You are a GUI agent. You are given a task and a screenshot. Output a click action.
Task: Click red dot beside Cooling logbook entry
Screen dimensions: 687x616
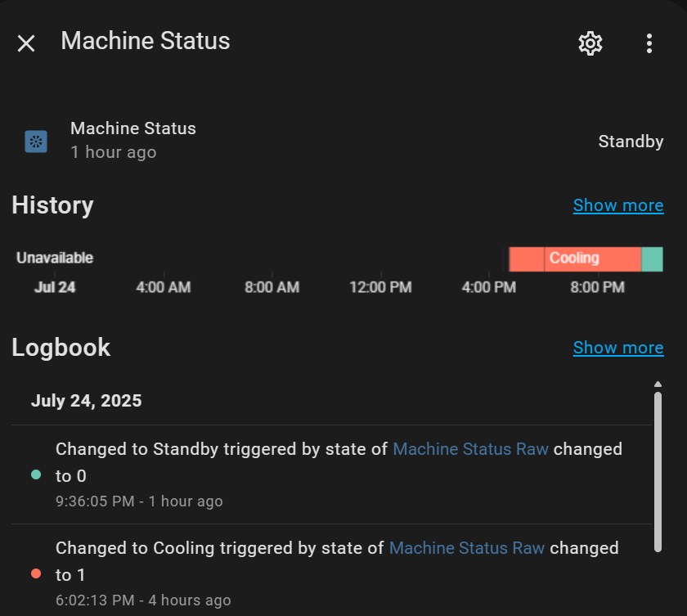[x=36, y=573]
